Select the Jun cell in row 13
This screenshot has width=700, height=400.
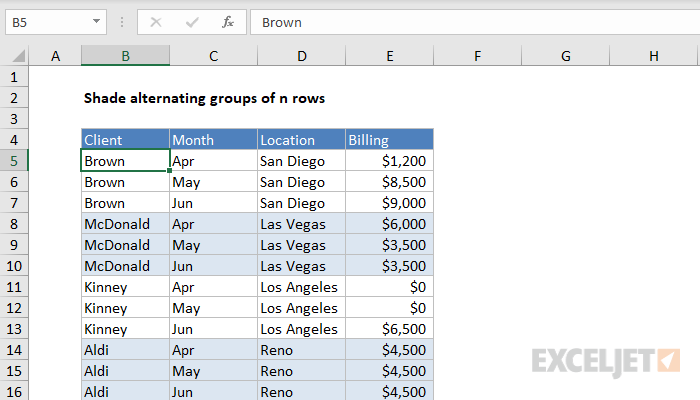[213, 329]
